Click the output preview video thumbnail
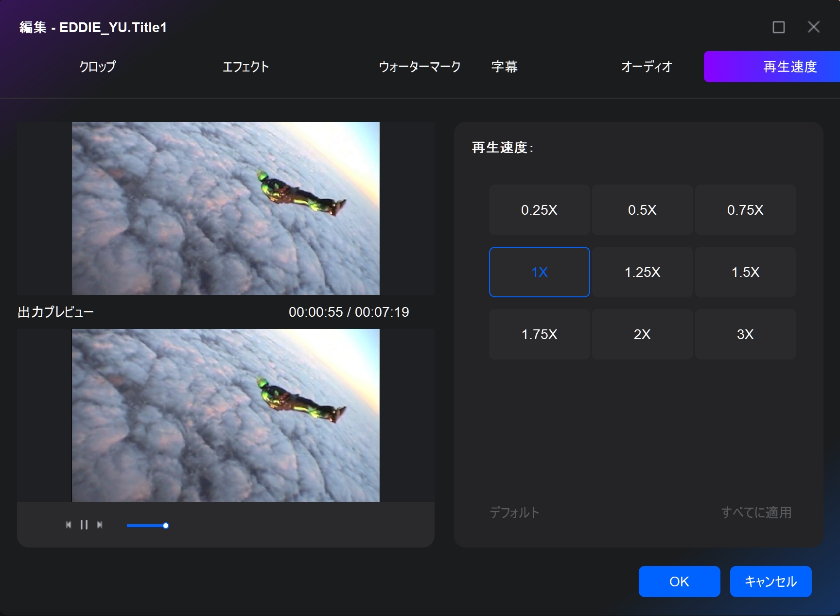 [x=226, y=415]
